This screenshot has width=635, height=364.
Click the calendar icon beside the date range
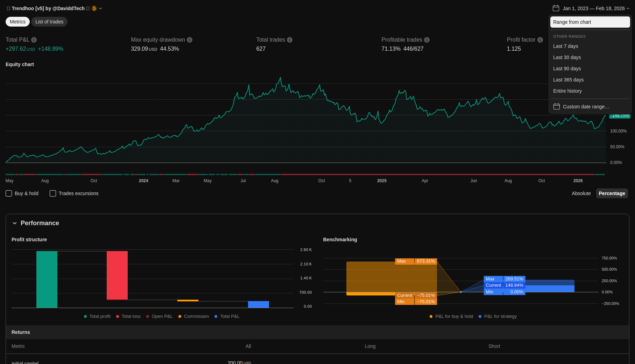556,8
